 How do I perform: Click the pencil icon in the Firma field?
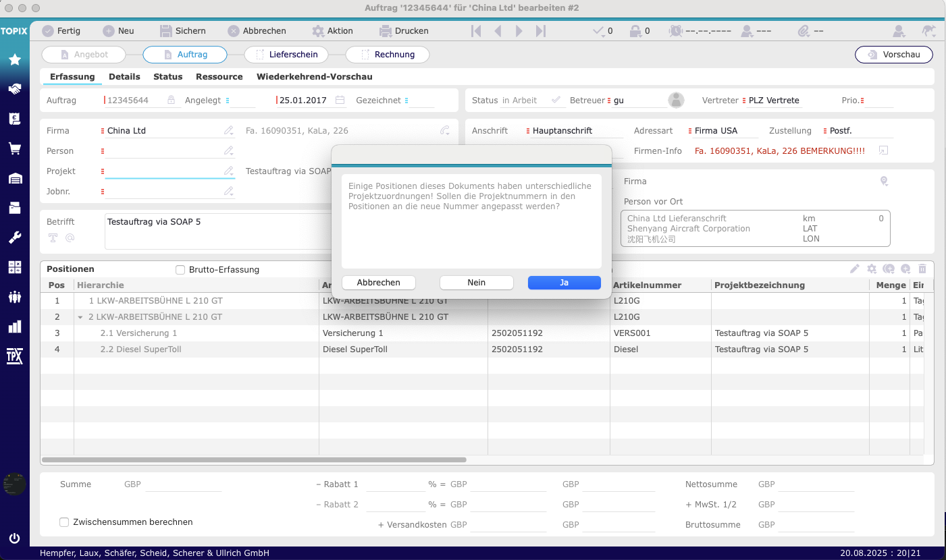pos(230,131)
